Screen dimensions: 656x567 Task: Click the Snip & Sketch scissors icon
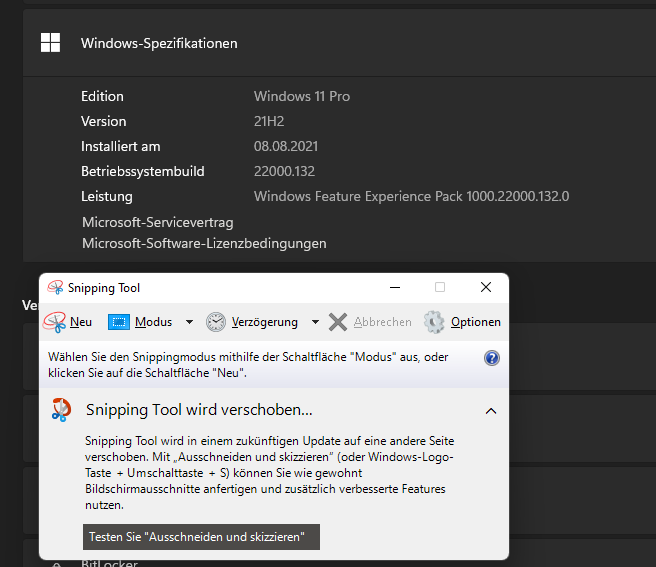62,410
